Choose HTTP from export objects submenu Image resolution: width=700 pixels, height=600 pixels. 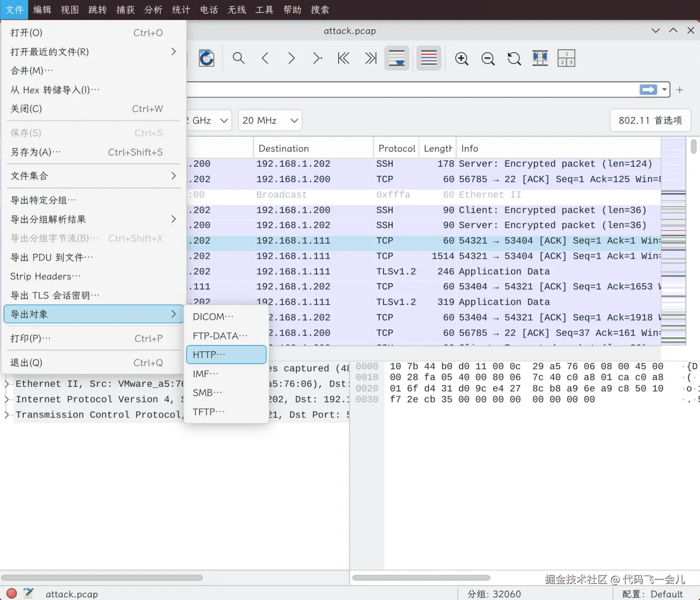[x=226, y=355]
